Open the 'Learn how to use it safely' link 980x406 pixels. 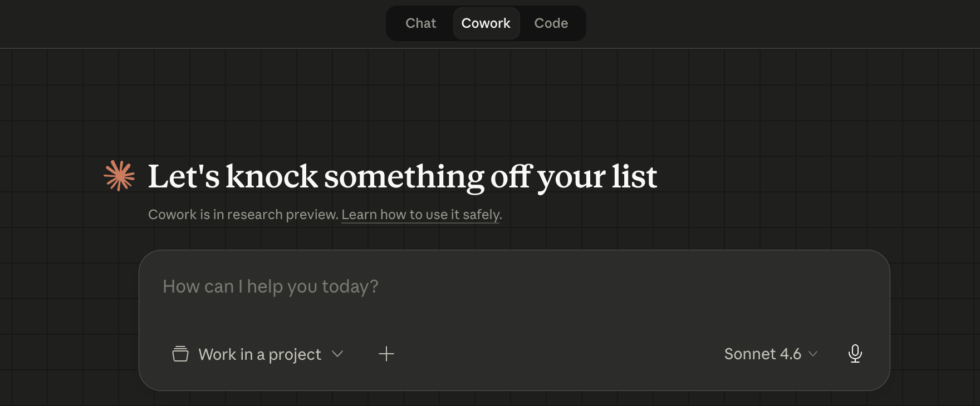(x=420, y=215)
